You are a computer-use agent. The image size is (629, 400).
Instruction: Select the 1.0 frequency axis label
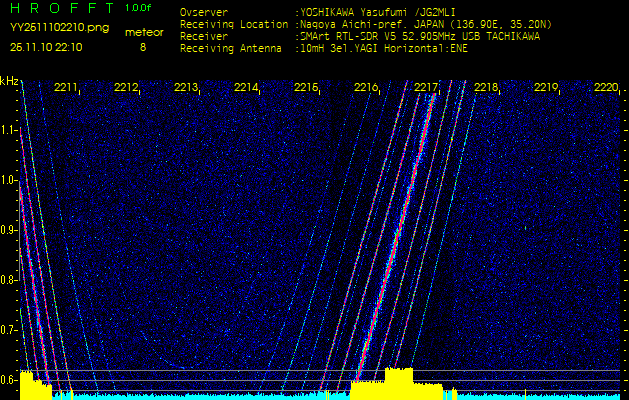(x=9, y=180)
